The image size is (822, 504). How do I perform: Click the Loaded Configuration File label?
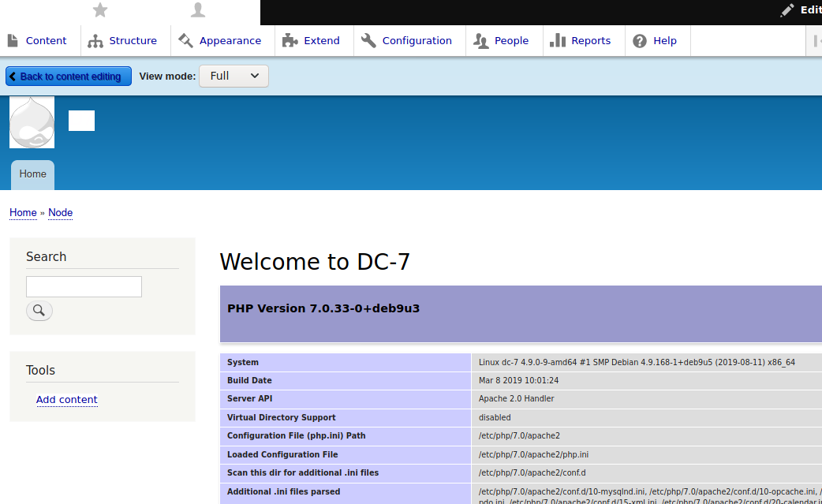pyautogui.click(x=282, y=454)
